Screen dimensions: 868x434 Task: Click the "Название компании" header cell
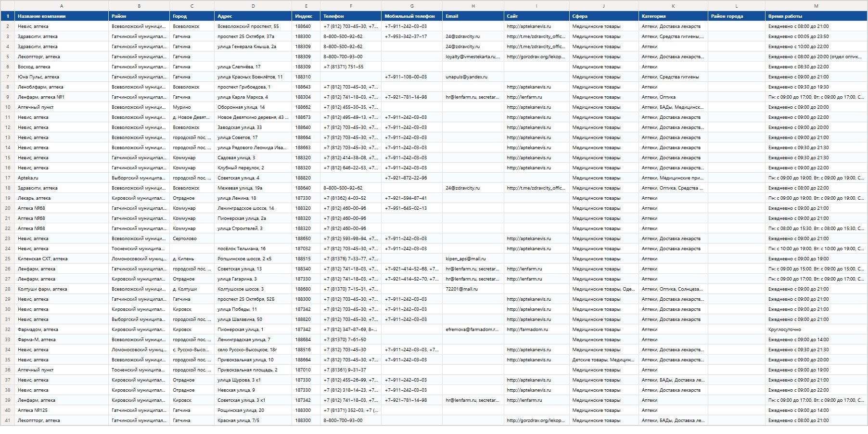[62, 16]
